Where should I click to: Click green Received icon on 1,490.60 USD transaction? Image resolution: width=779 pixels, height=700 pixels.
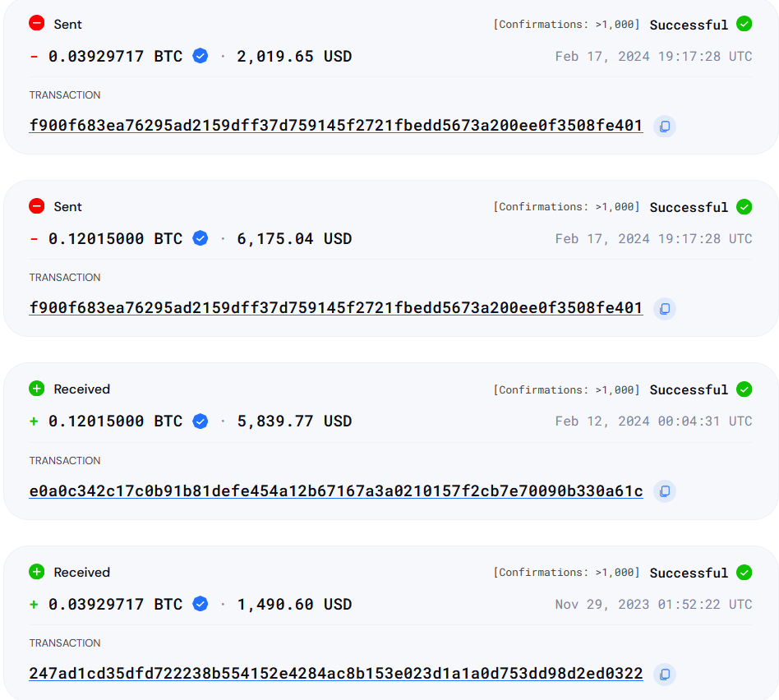pos(36,572)
